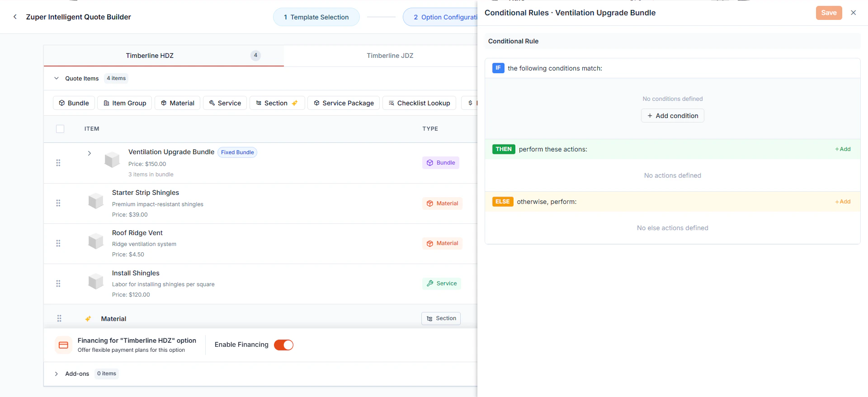Click sparkle icon beside Material section
The height and width of the screenshot is (397, 868).
[88, 319]
